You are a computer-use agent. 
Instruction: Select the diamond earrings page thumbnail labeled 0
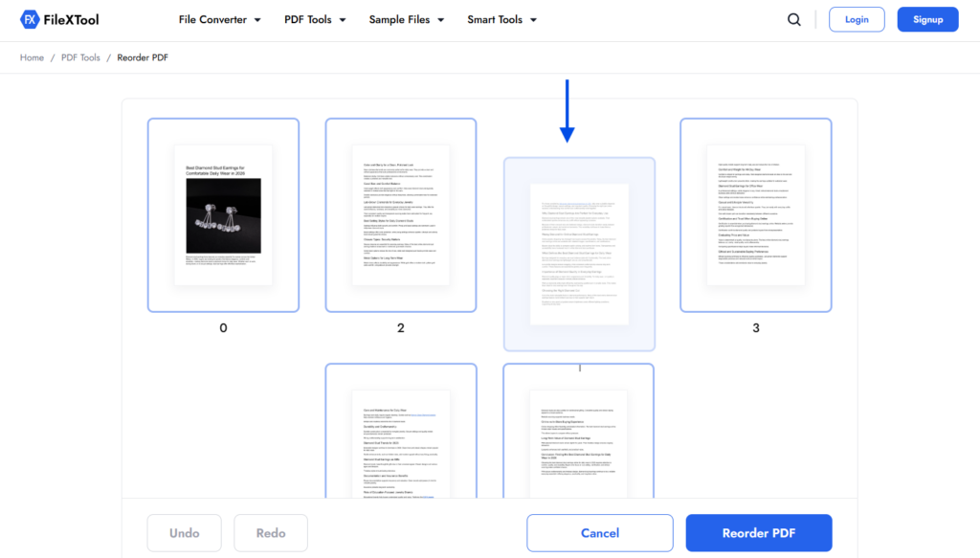tap(223, 215)
